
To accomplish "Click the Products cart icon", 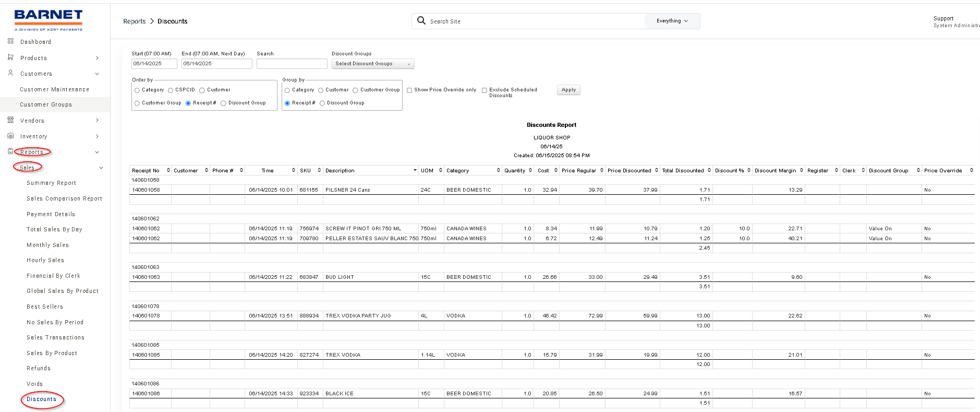I will (x=10, y=57).
